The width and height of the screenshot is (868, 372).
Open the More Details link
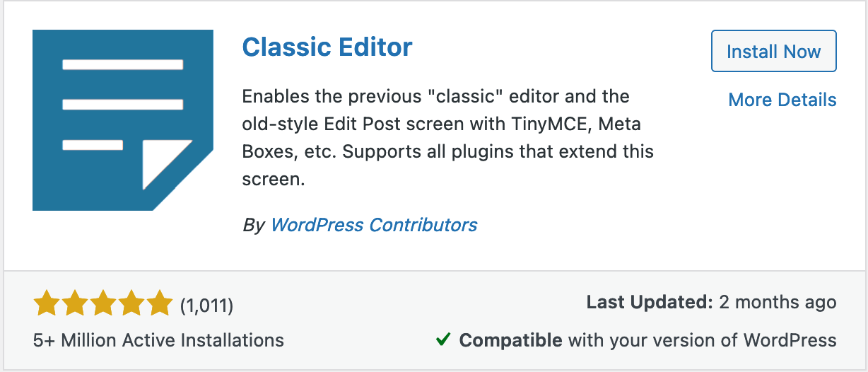click(782, 100)
